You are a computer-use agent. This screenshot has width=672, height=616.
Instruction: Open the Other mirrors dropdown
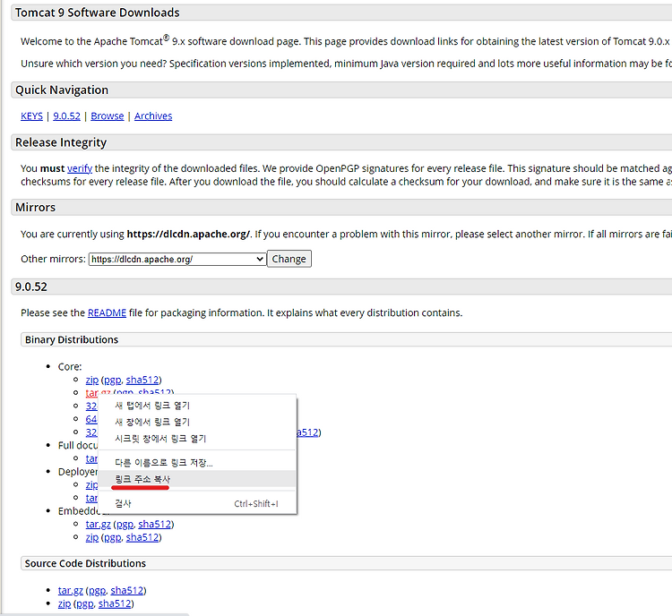[x=177, y=259]
